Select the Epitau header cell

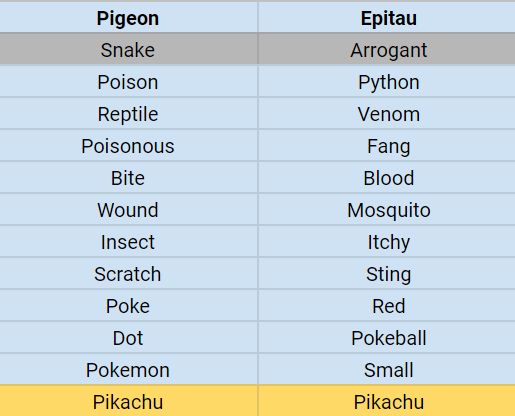point(387,18)
